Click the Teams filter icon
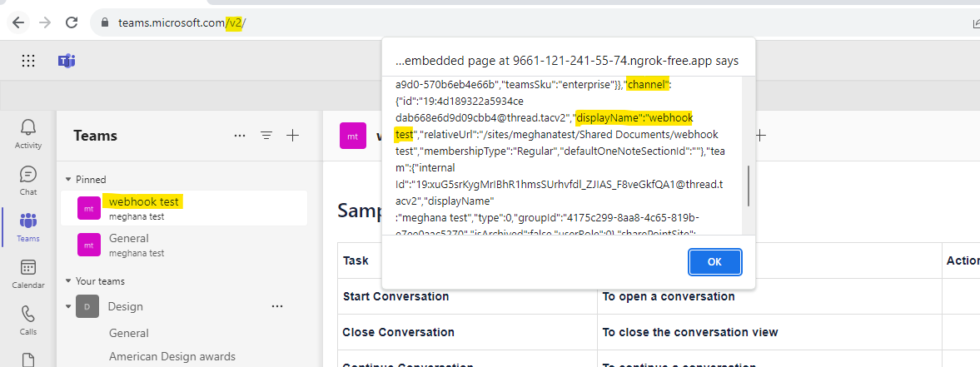 tap(266, 136)
